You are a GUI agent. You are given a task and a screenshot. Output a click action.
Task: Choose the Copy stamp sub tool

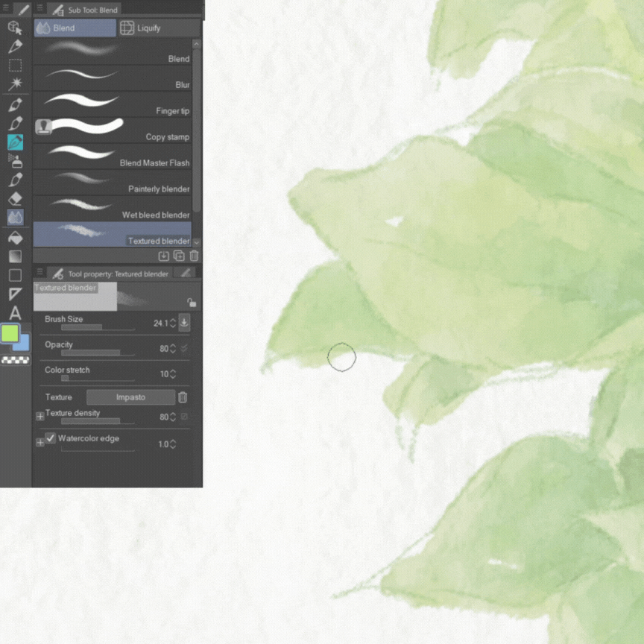[112, 130]
